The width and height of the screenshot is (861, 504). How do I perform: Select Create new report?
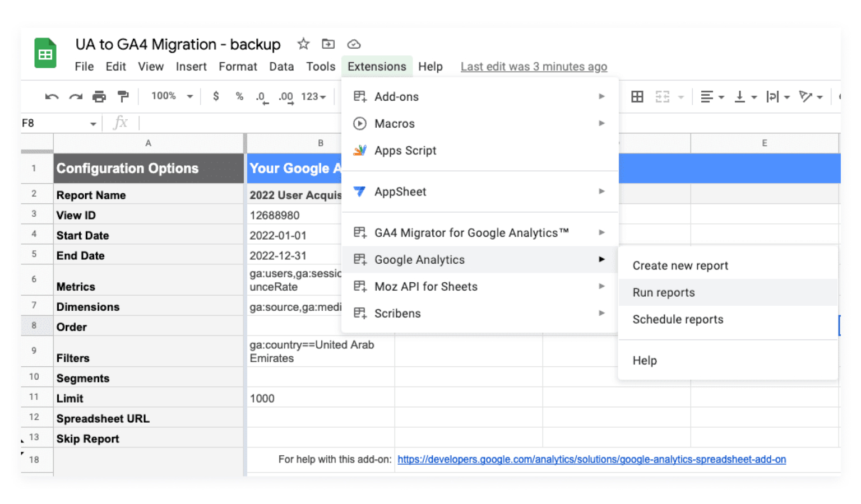[728, 265]
